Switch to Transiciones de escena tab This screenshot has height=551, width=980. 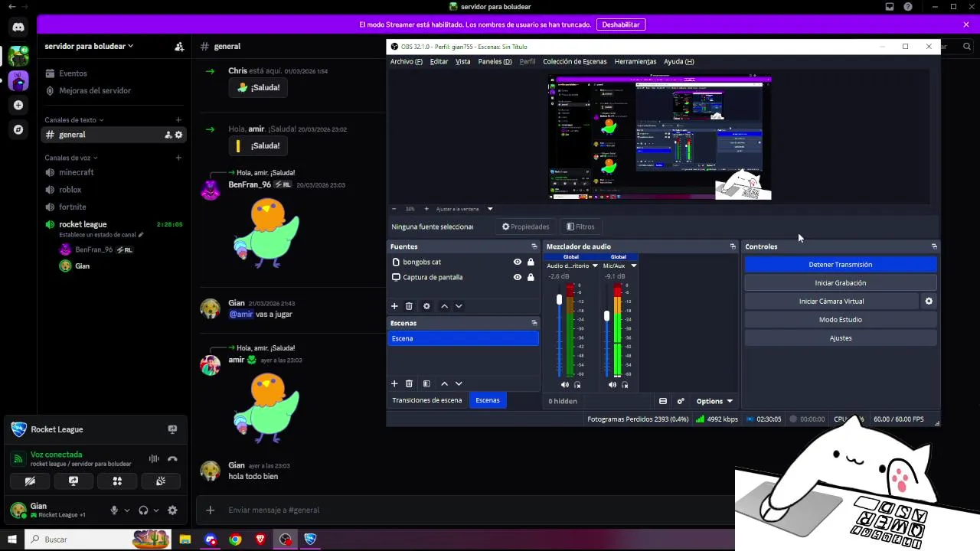pyautogui.click(x=427, y=400)
